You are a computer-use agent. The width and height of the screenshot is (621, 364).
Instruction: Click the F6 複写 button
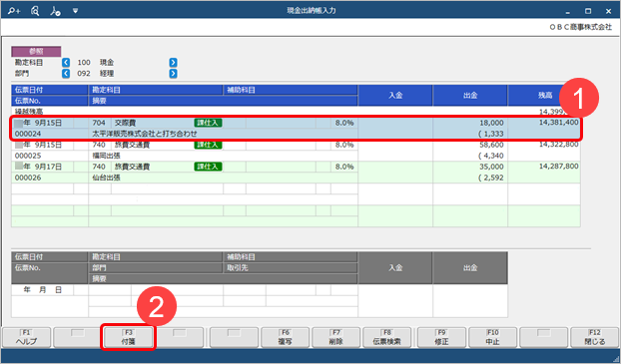286,337
